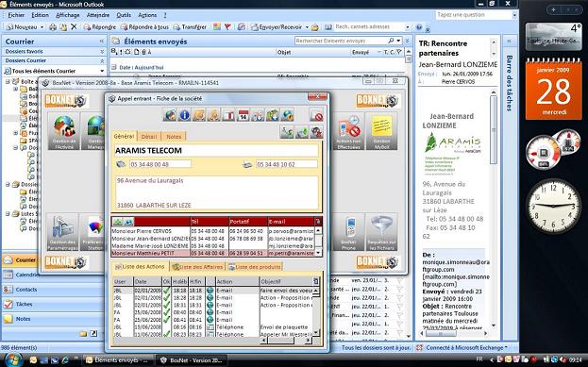Click the Ok checkmark of the 08:41 action row
The width and height of the screenshot is (588, 367).
pos(166,320)
